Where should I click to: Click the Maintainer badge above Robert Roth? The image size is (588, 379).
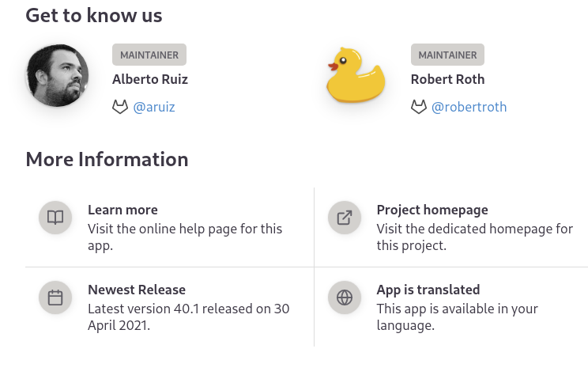coord(447,55)
